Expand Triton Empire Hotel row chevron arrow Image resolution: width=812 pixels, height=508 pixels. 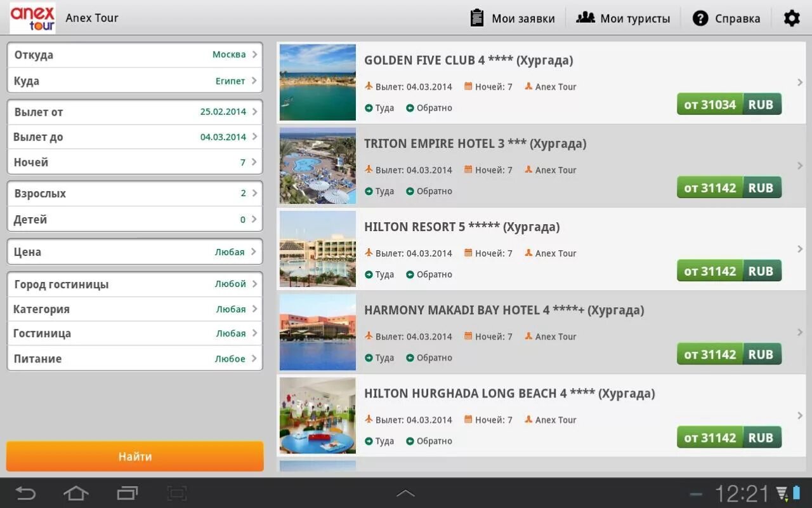coord(800,166)
